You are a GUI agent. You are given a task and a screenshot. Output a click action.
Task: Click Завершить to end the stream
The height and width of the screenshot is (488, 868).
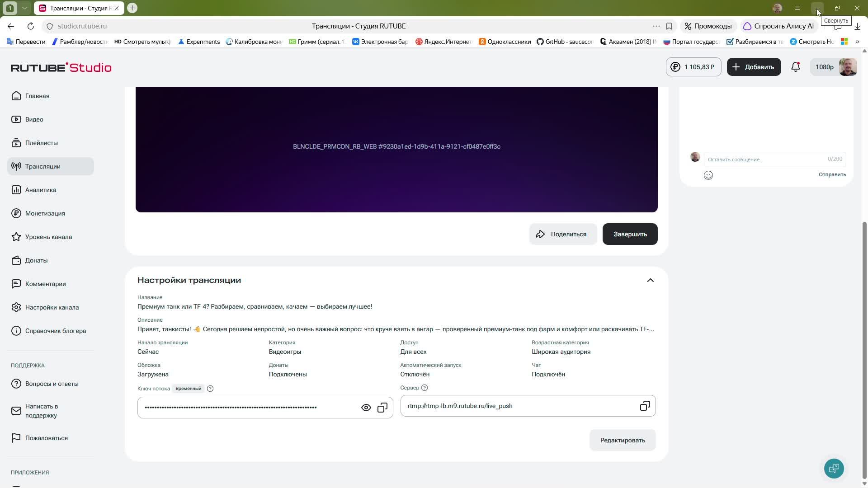pyautogui.click(x=630, y=234)
